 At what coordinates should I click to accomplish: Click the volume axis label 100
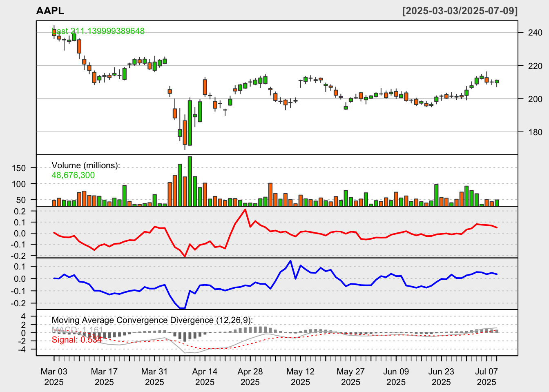click(19, 184)
